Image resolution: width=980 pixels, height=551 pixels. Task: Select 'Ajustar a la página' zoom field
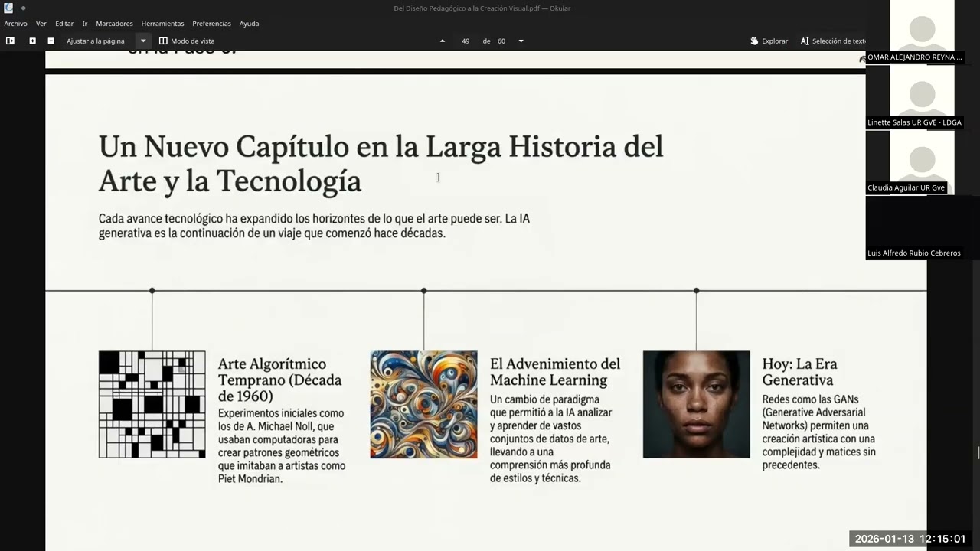click(96, 41)
